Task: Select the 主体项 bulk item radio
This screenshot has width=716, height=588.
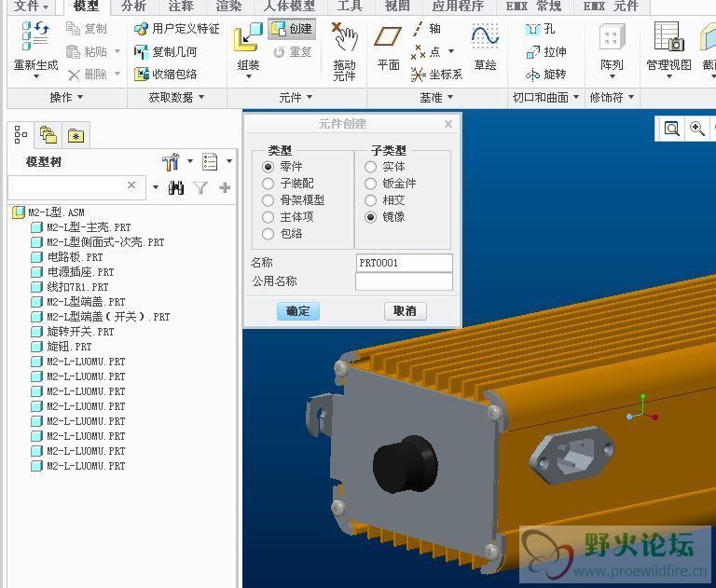Action: pos(268,217)
